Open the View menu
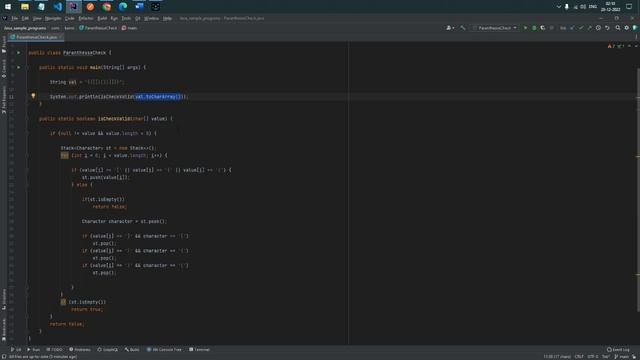This screenshot has height=360, width=640. click(x=37, y=18)
